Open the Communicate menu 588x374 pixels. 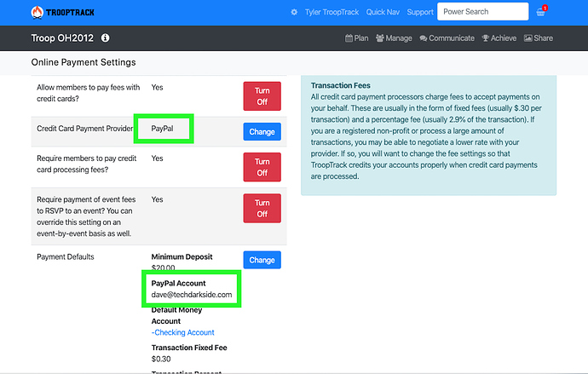click(447, 38)
